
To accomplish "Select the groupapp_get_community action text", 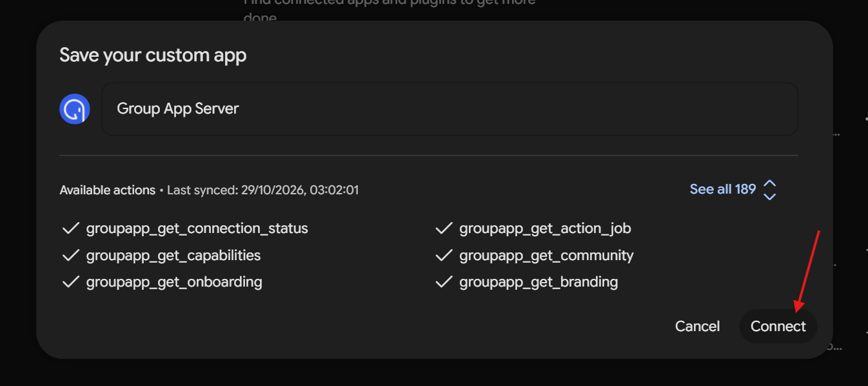I will pyautogui.click(x=546, y=256).
